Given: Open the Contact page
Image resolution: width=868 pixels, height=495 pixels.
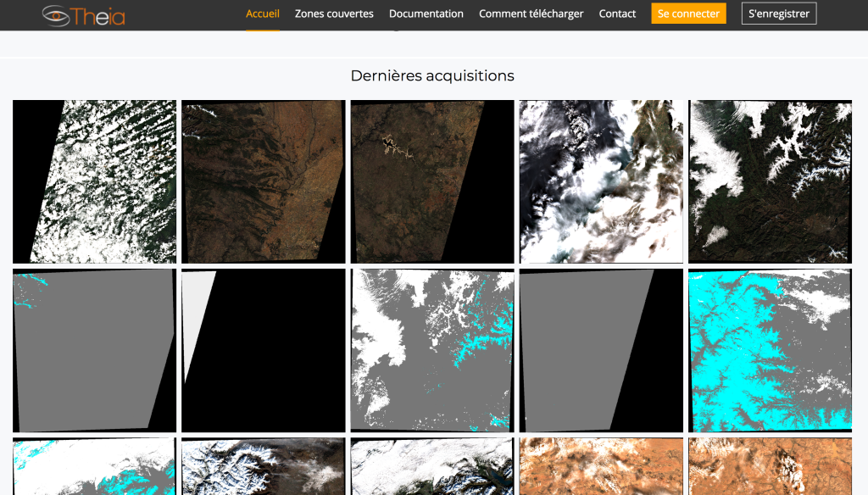Looking at the screenshot, I should point(617,14).
